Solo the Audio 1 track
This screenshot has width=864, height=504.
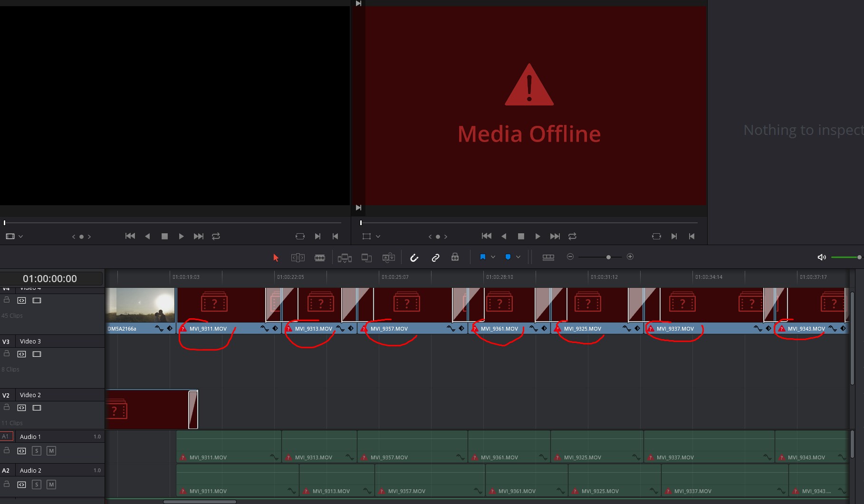click(37, 451)
